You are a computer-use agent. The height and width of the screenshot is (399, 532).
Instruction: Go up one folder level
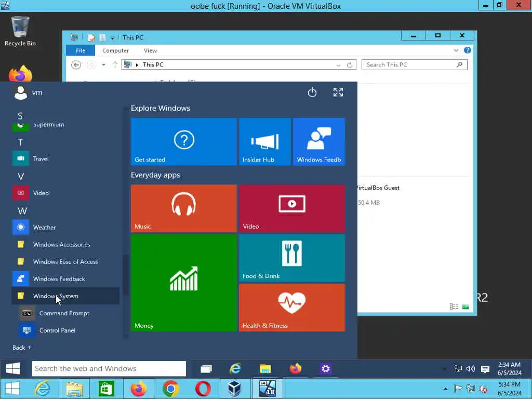(x=115, y=64)
